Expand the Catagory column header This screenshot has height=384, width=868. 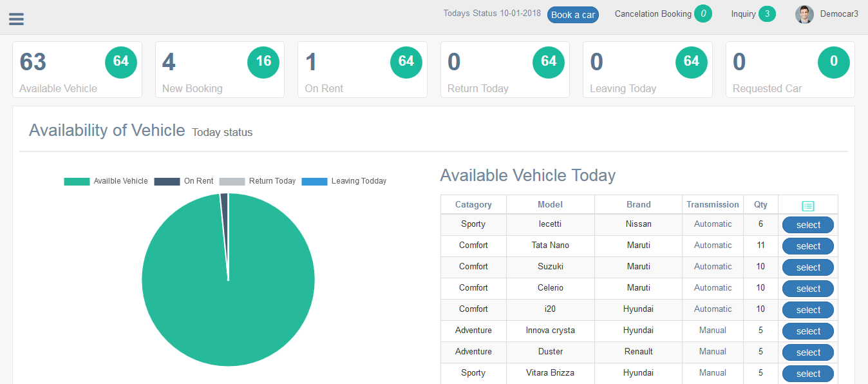[x=473, y=204]
